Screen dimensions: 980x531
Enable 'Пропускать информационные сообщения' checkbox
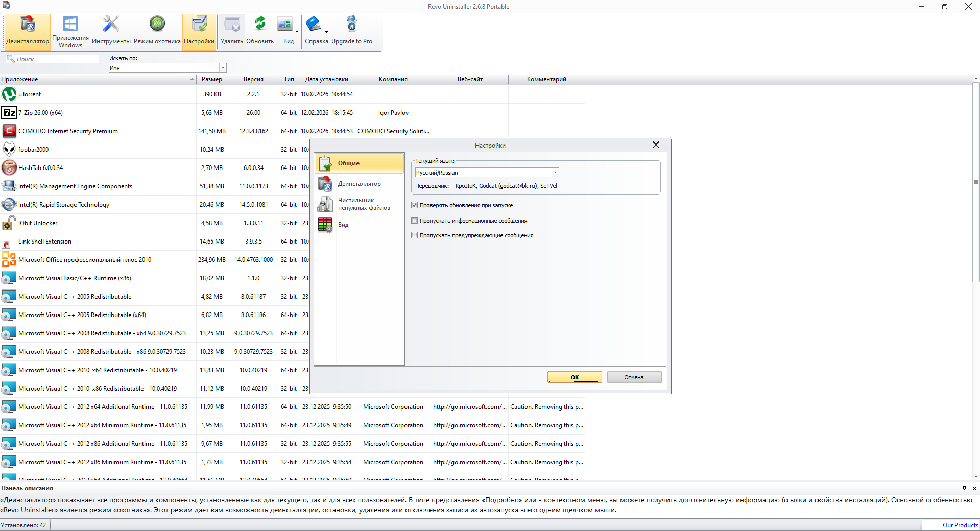tap(415, 221)
